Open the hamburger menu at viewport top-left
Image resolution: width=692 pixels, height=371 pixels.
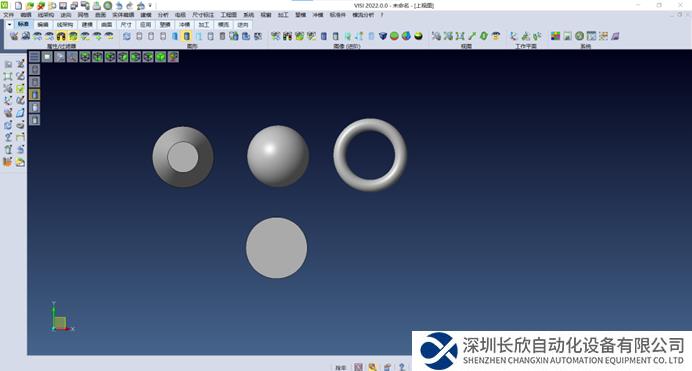tap(34, 57)
